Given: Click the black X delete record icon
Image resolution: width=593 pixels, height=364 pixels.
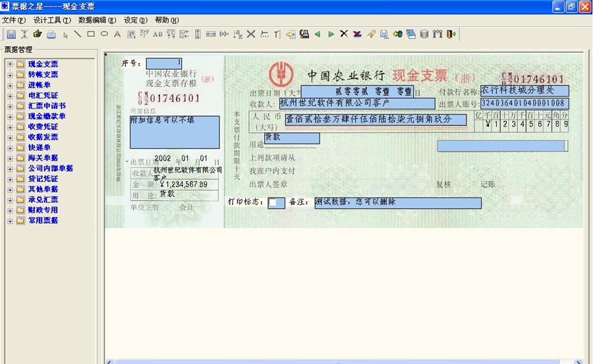Looking at the screenshot, I should click(x=344, y=34).
